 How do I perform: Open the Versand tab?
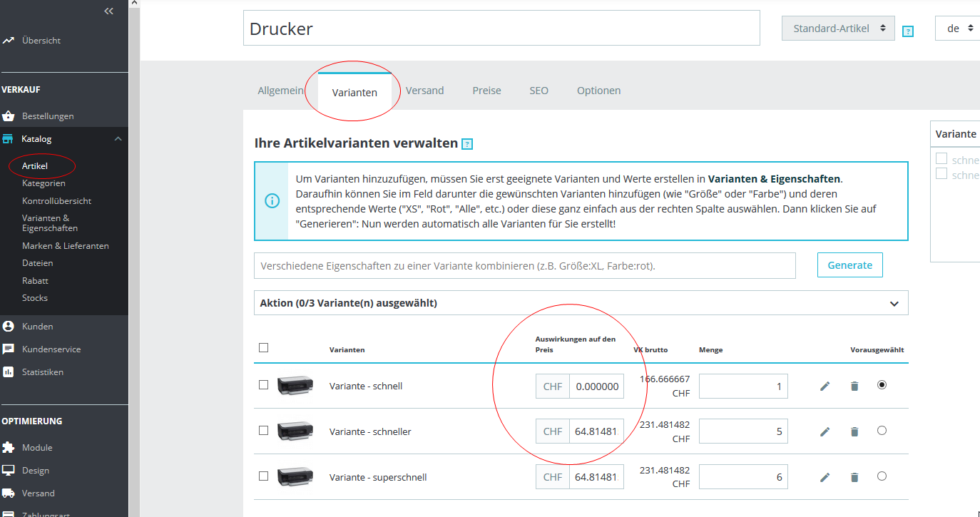tap(425, 91)
